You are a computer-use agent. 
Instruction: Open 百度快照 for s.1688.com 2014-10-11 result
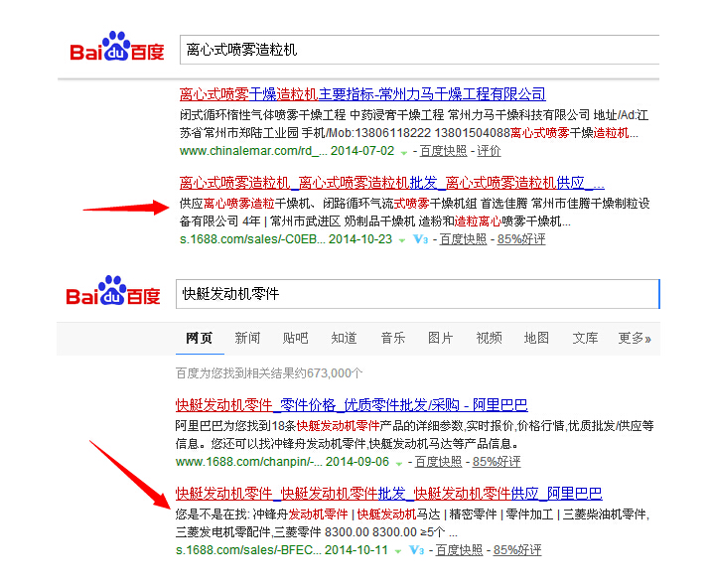click(x=459, y=550)
